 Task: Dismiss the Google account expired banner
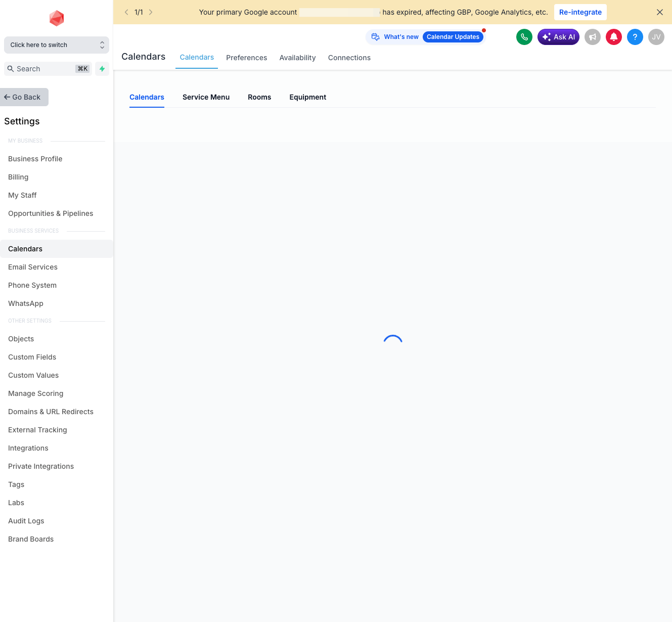[x=660, y=12]
